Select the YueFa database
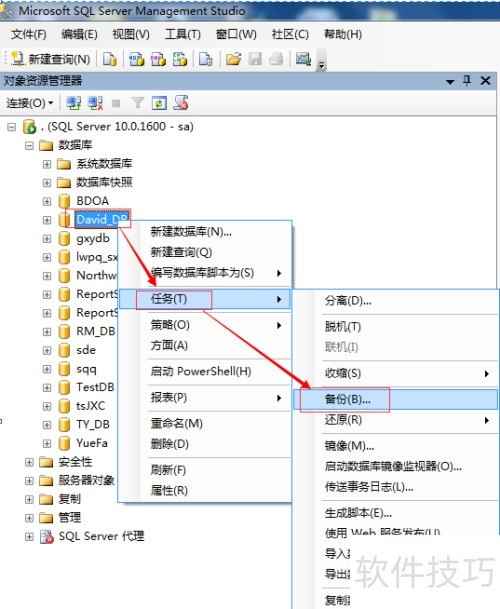Viewport: 500px width, 609px height. [x=92, y=443]
